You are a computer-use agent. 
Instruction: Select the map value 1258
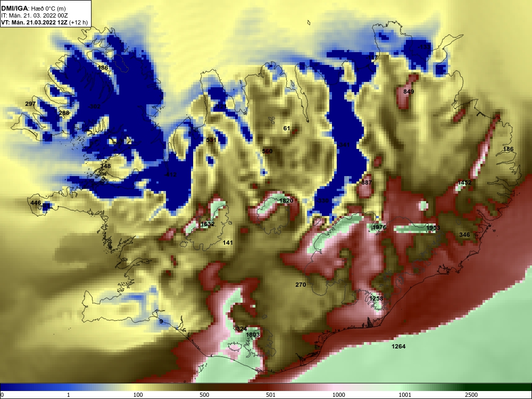click(x=376, y=298)
